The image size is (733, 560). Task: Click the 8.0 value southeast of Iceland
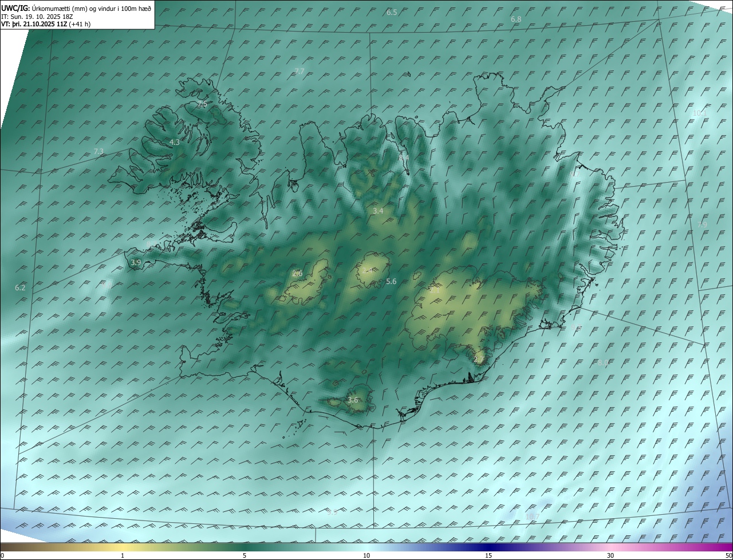point(602,363)
